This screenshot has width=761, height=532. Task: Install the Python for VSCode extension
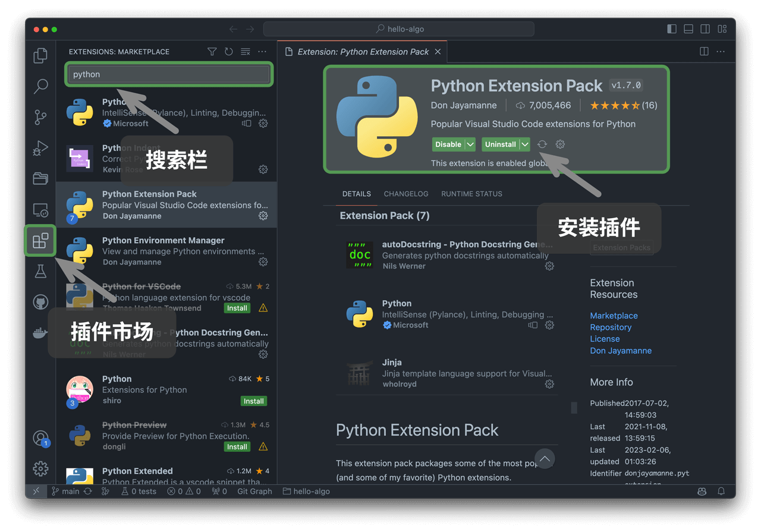point(237,308)
